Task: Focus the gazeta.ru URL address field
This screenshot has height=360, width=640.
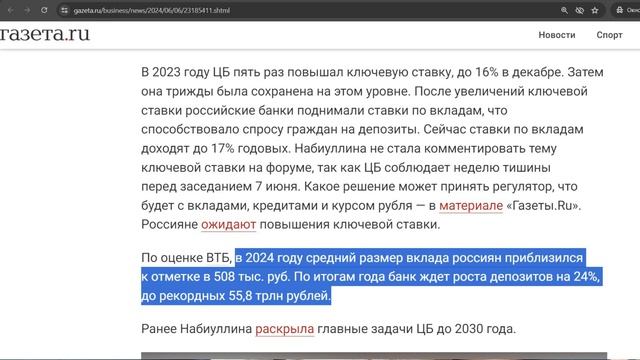Action: 310,10
